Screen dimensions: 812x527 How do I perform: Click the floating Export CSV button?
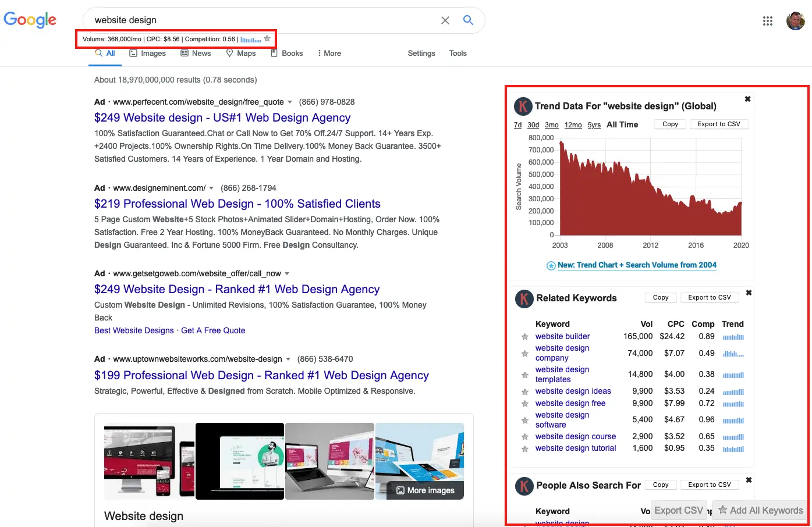tap(679, 510)
